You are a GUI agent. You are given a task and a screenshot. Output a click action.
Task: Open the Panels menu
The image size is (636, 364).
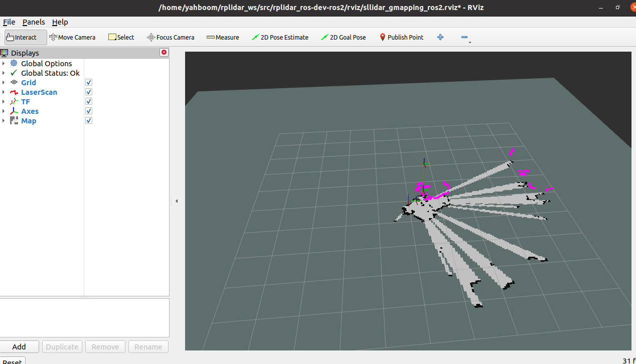(34, 22)
